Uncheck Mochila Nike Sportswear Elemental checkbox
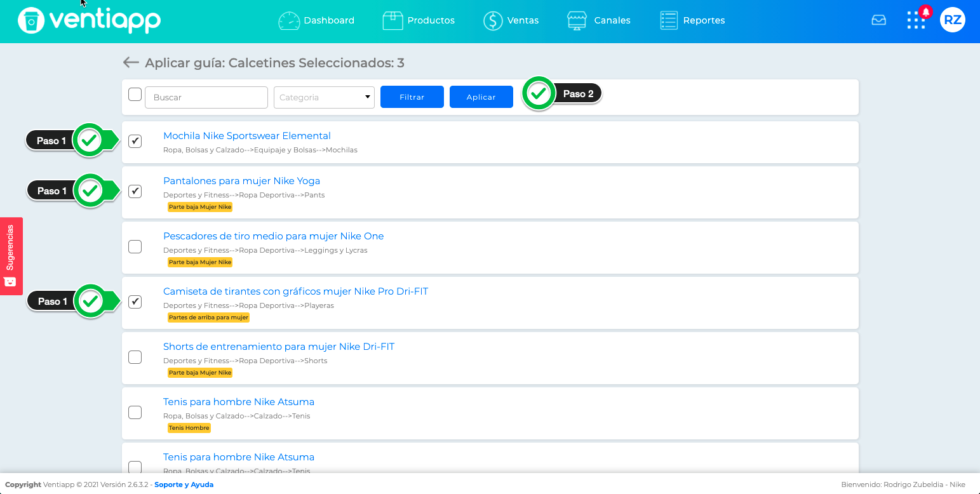The width and height of the screenshot is (980, 494). point(135,141)
